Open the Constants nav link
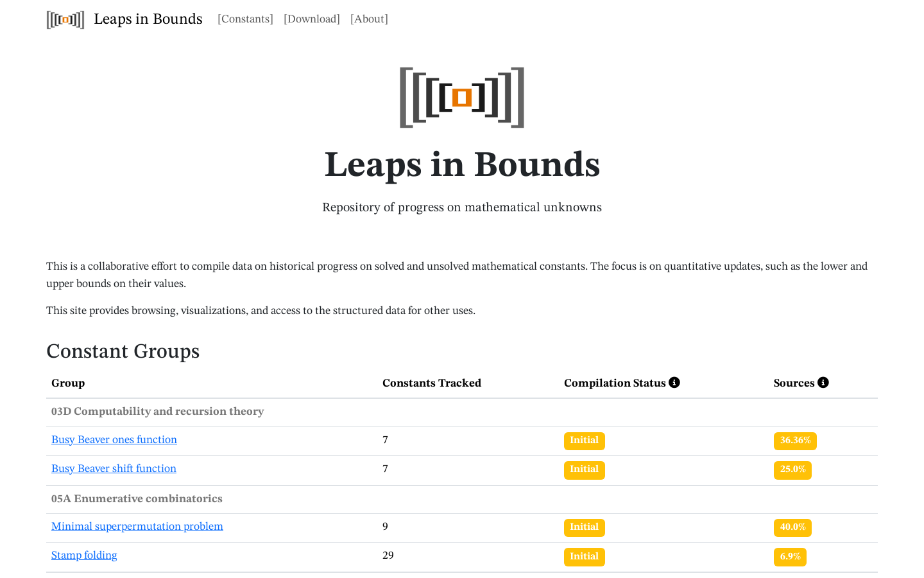The height and width of the screenshot is (578, 924). (245, 19)
